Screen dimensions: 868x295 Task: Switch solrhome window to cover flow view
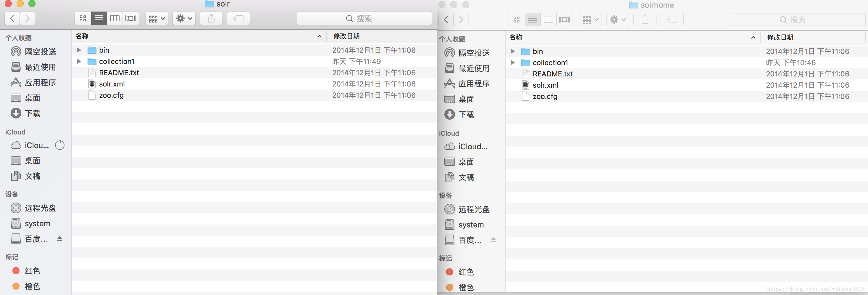coord(564,20)
